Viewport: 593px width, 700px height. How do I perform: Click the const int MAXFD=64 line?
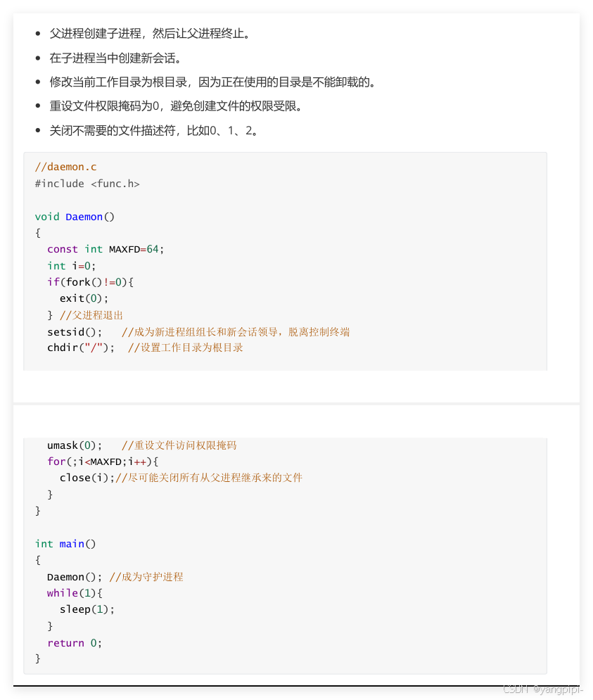106,249
